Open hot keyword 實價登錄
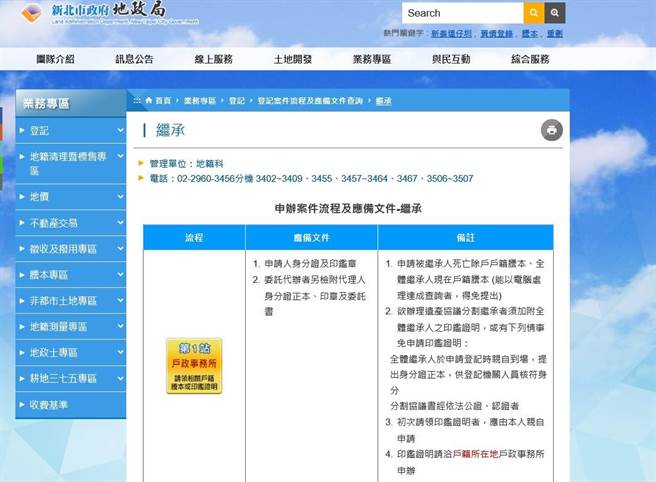 497,33
